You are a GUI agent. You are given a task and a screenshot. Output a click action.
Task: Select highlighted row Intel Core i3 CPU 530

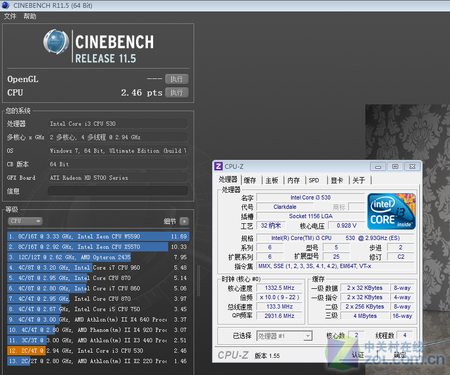[98, 350]
